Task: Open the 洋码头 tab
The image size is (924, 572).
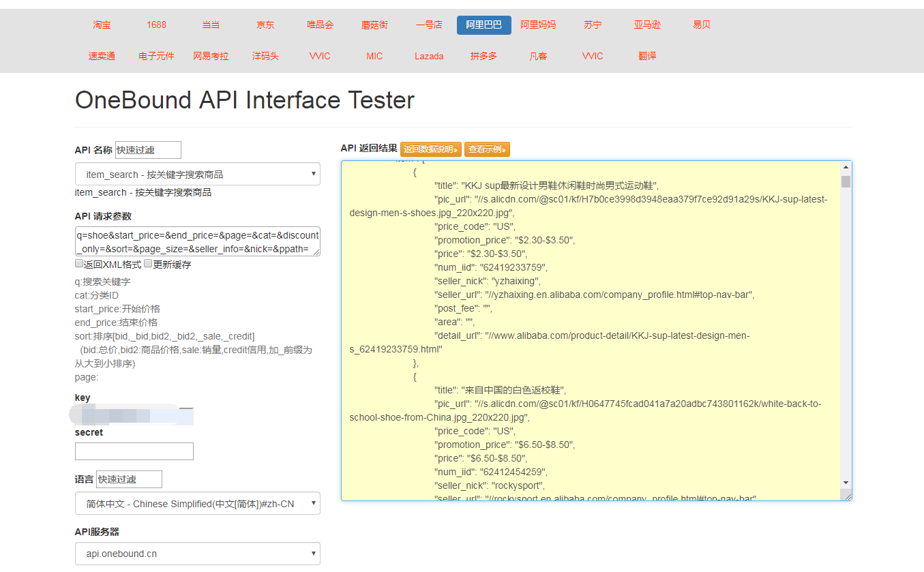Action: click(265, 56)
